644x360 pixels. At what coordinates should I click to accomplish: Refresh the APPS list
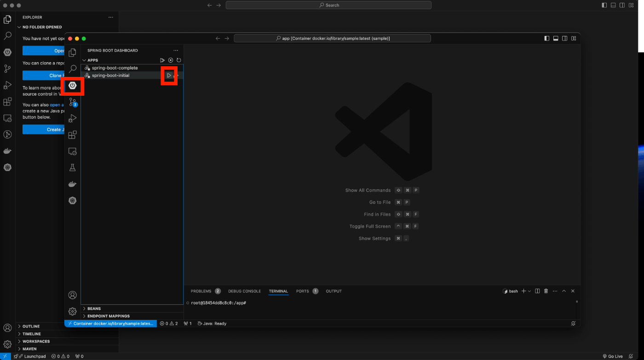click(x=178, y=60)
